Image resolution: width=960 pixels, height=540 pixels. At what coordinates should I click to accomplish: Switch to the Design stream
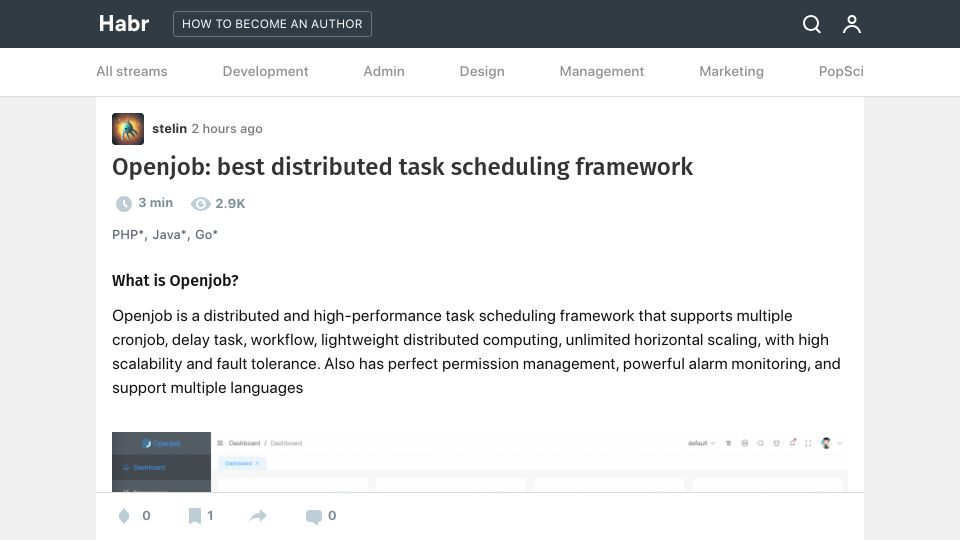[x=482, y=72]
